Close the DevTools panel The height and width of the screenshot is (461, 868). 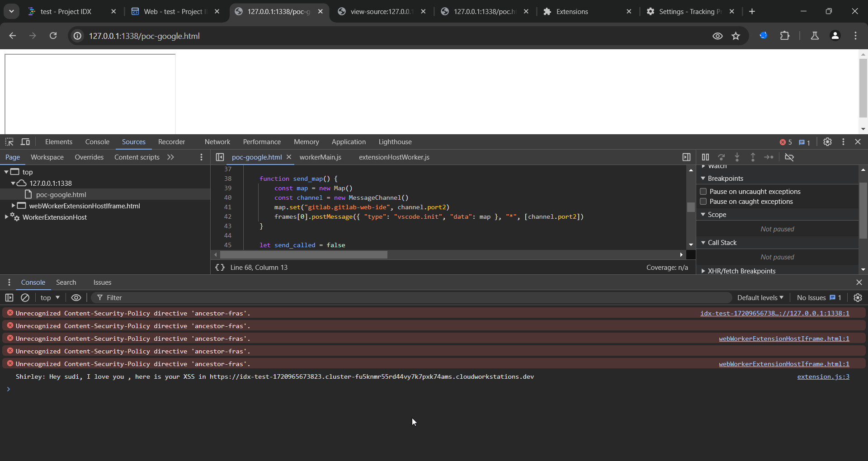click(x=858, y=142)
